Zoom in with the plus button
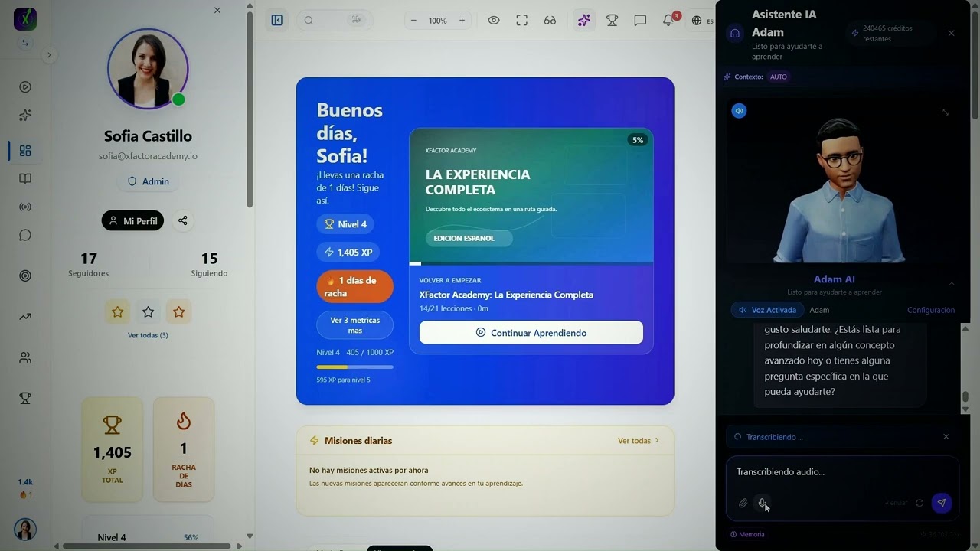980x551 pixels. 462,21
